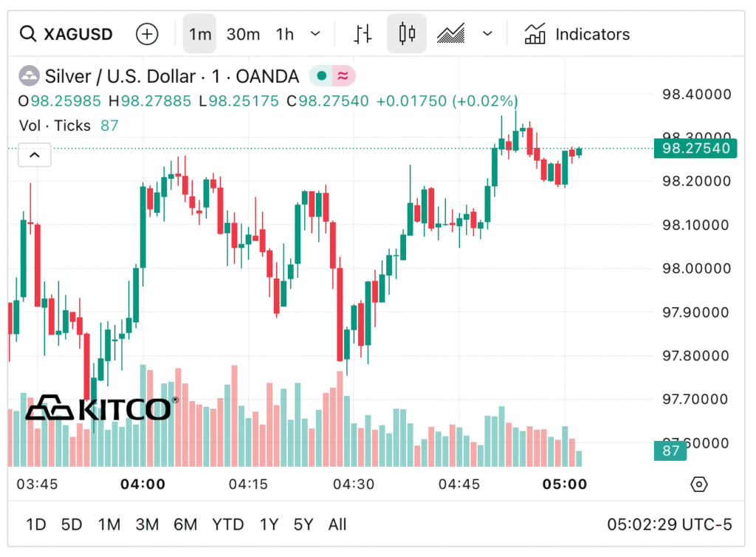Click the add symbol plus icon

pos(147,34)
